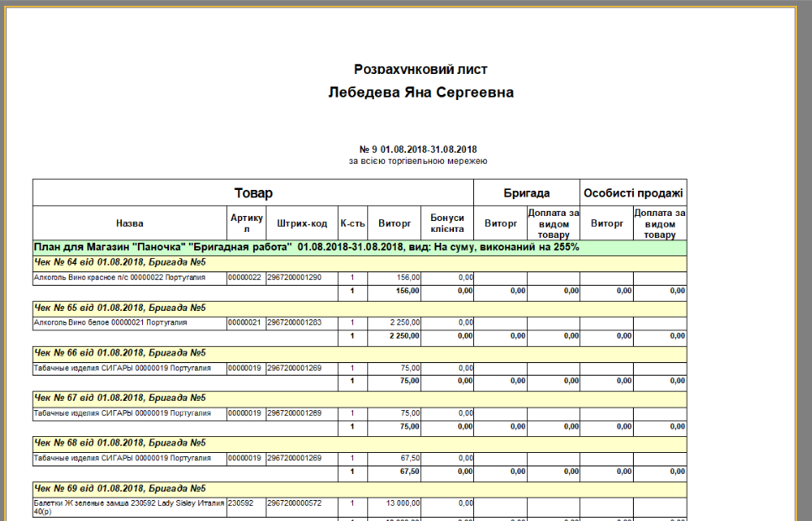This screenshot has width=812, height=521.
Task: Select 'Особисті продажі' group header
Action: click(633, 193)
